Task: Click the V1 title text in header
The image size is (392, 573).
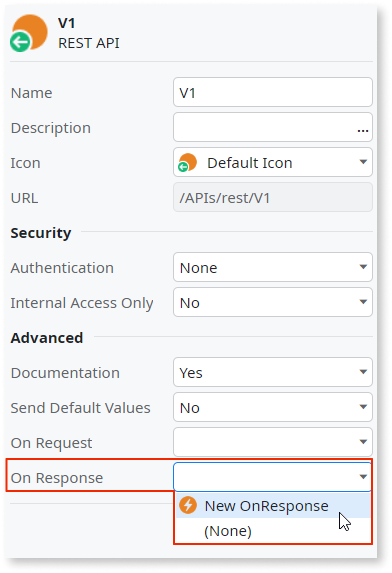Action: pos(66,23)
